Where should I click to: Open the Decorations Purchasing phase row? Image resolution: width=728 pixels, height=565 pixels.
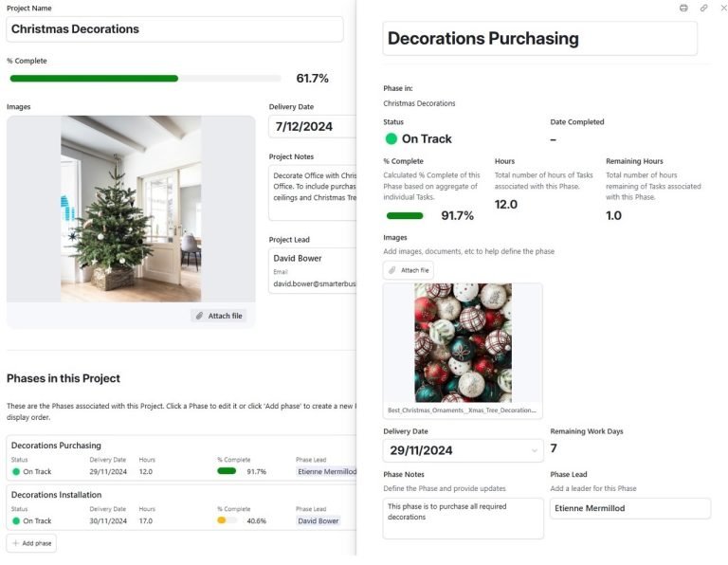pyautogui.click(x=55, y=446)
